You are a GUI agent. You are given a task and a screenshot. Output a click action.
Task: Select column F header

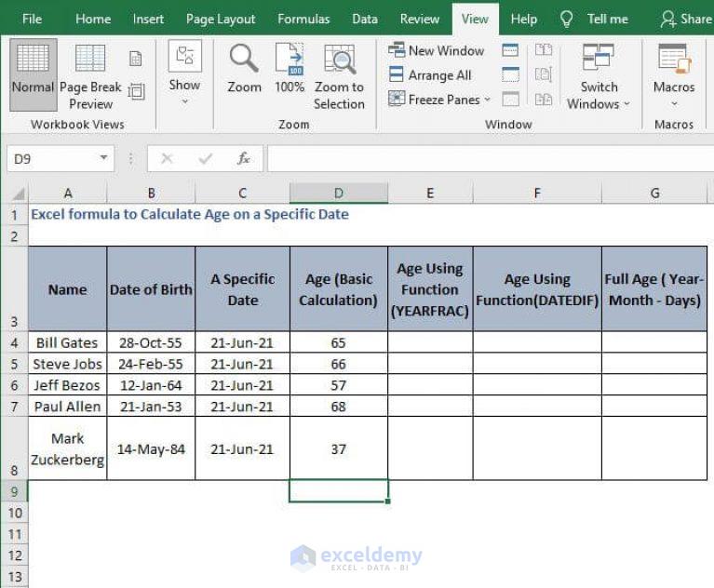click(x=537, y=194)
